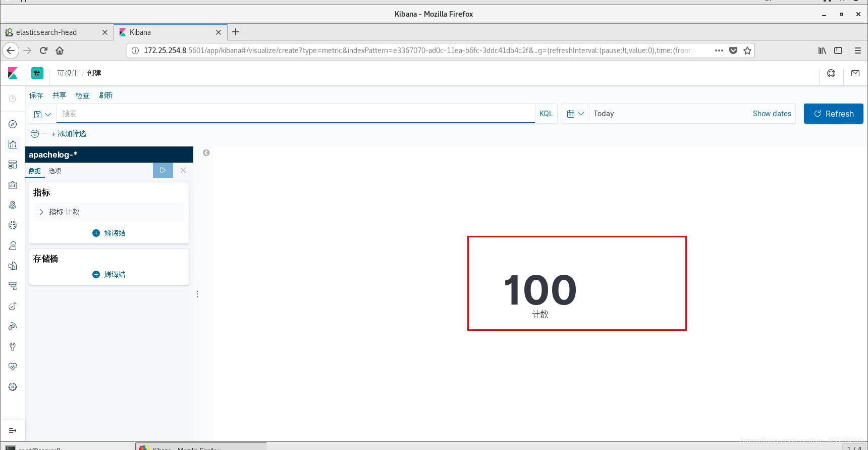Save page to Pocket
The height and width of the screenshot is (450, 868).
733,51
